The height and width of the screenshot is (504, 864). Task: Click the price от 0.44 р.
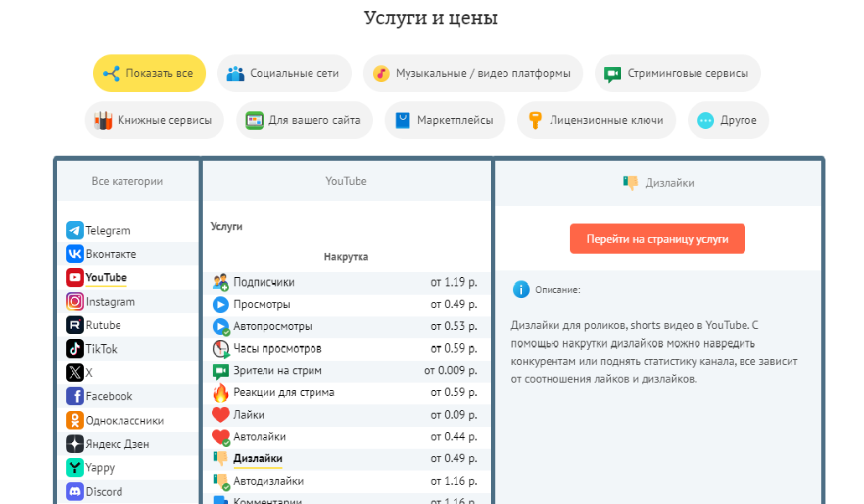[454, 436]
